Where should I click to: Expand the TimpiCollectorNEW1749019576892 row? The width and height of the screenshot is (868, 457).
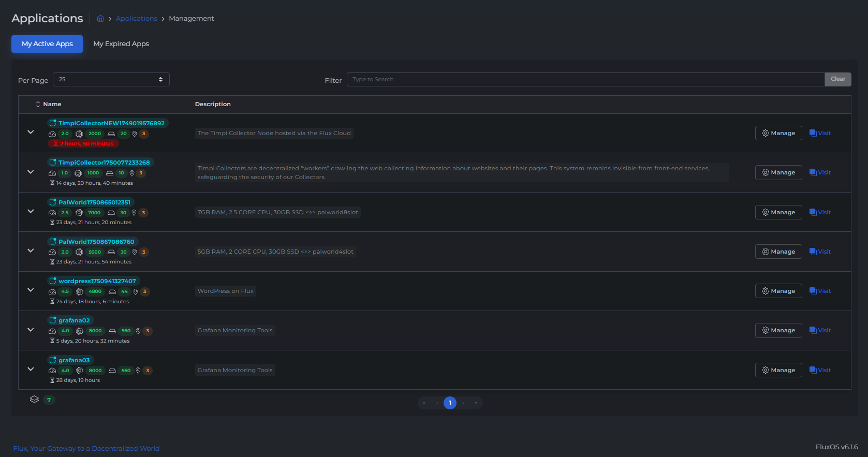click(x=31, y=132)
